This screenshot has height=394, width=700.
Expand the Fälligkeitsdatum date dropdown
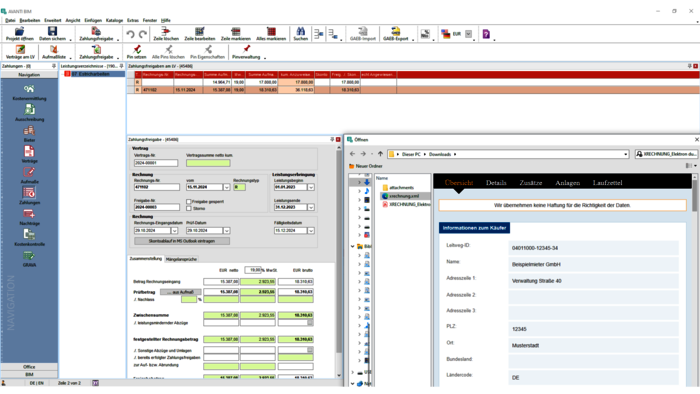311,231
